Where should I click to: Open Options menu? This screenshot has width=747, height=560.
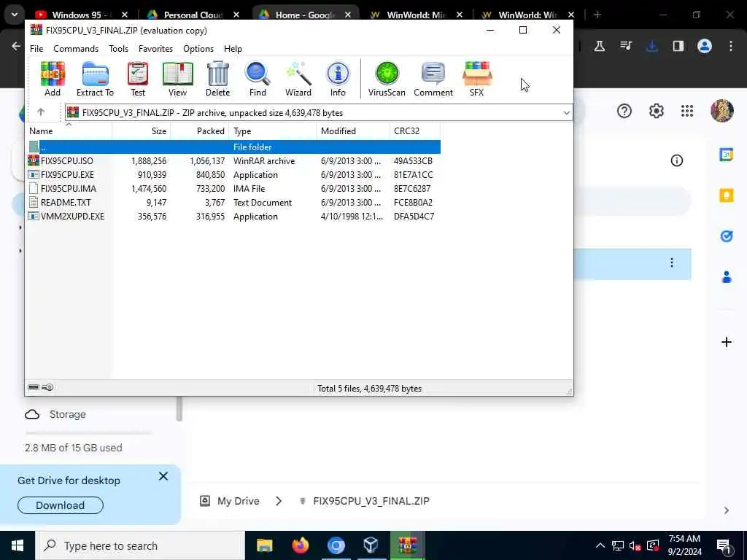198,49
